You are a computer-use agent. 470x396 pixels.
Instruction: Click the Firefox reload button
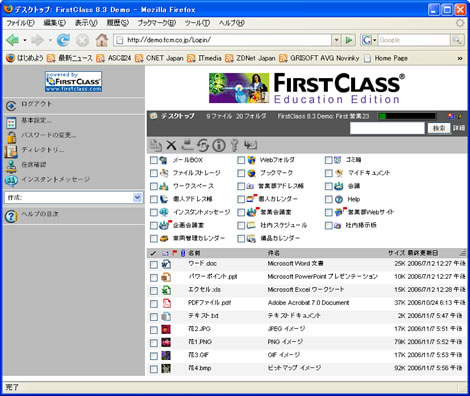pos(63,40)
